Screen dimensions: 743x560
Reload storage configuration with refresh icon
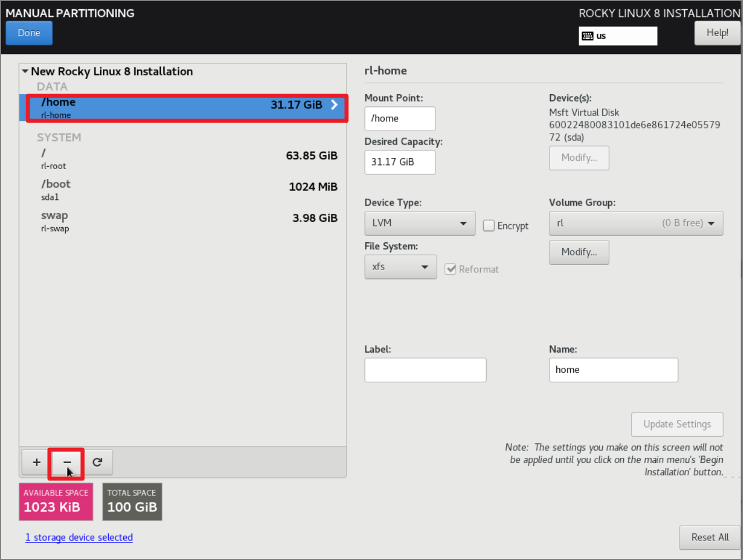coord(97,462)
